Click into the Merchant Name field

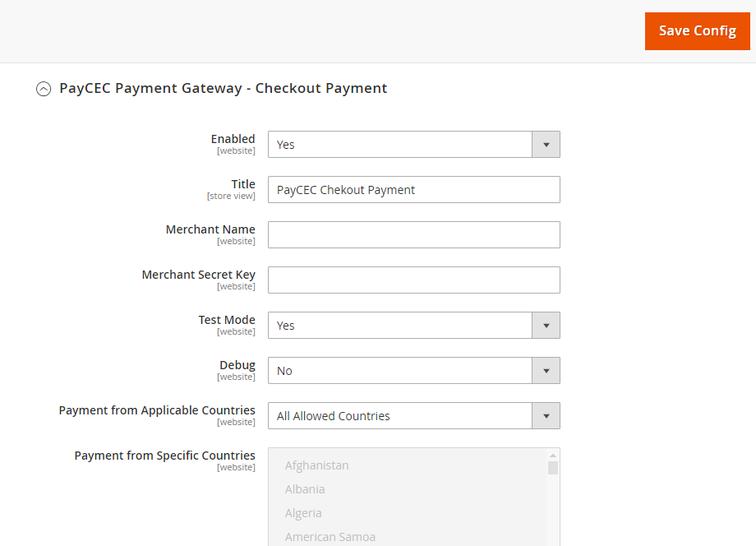(413, 235)
